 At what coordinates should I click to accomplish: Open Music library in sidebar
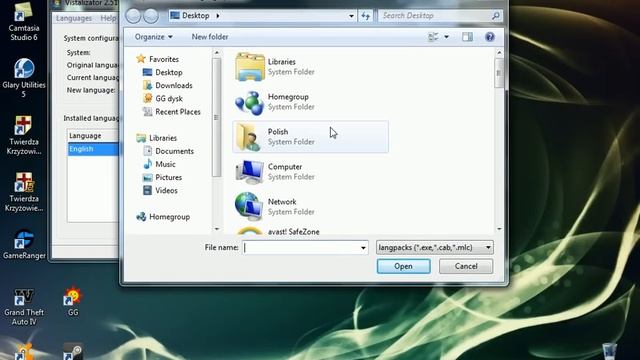point(165,164)
